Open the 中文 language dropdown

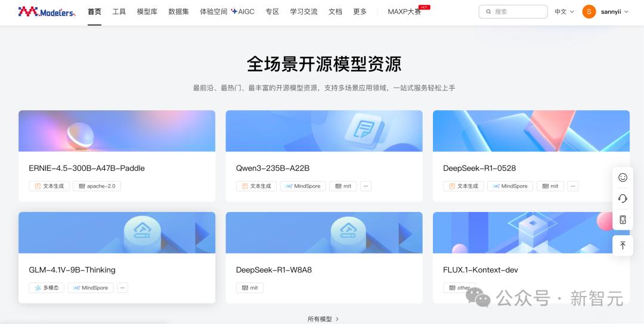click(564, 12)
